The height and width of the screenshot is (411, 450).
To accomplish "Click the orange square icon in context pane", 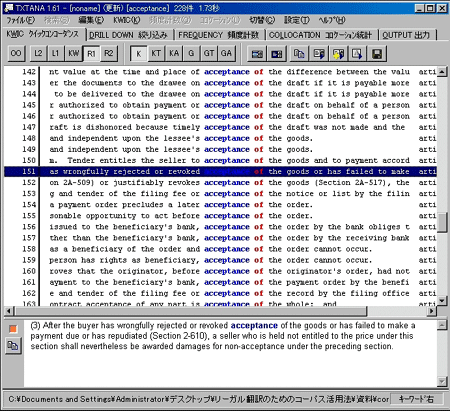I will click(x=13, y=329).
